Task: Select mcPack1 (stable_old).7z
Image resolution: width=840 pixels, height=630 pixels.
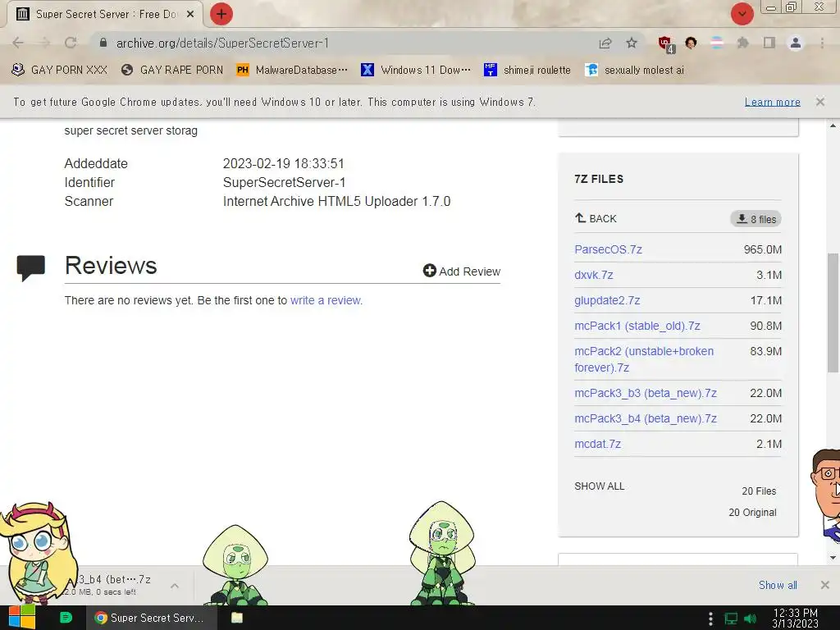Action: click(637, 326)
